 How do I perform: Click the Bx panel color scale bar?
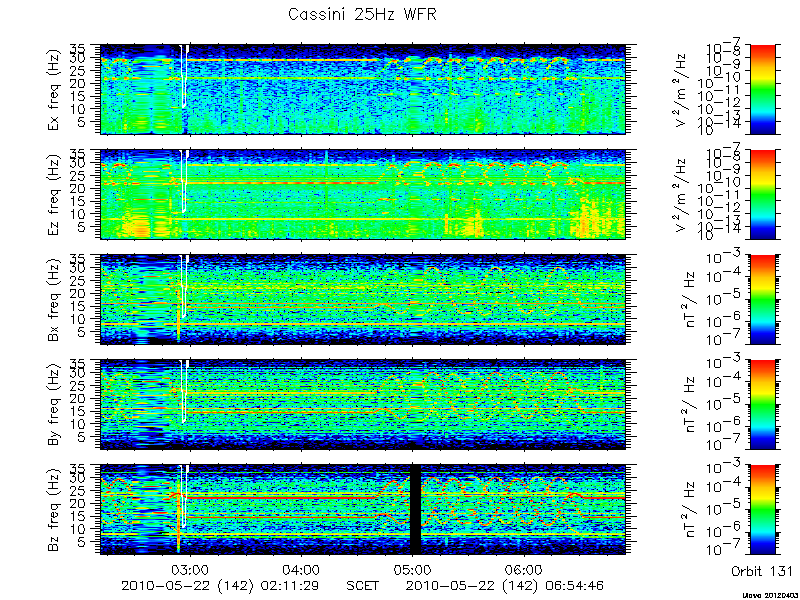click(762, 299)
